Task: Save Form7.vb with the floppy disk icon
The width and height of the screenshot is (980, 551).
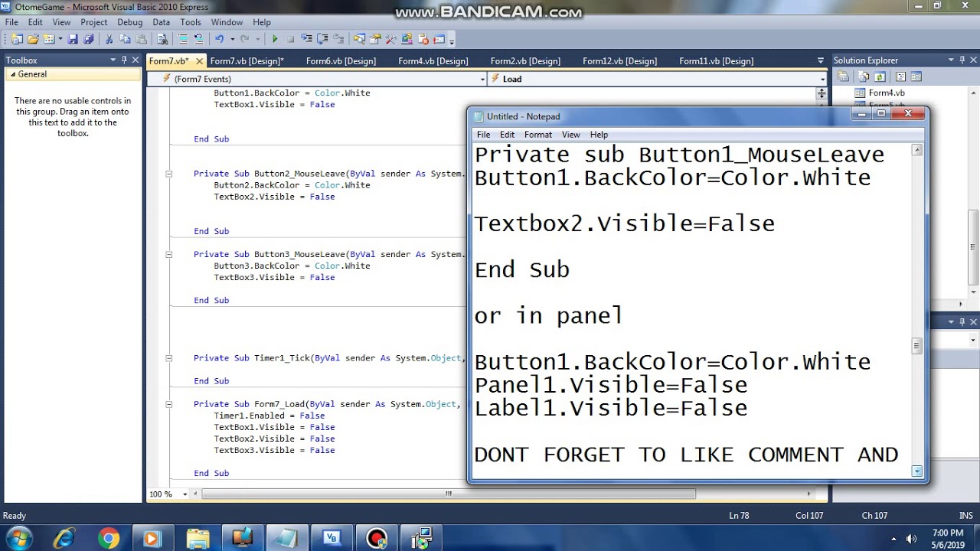Action: click(x=73, y=39)
